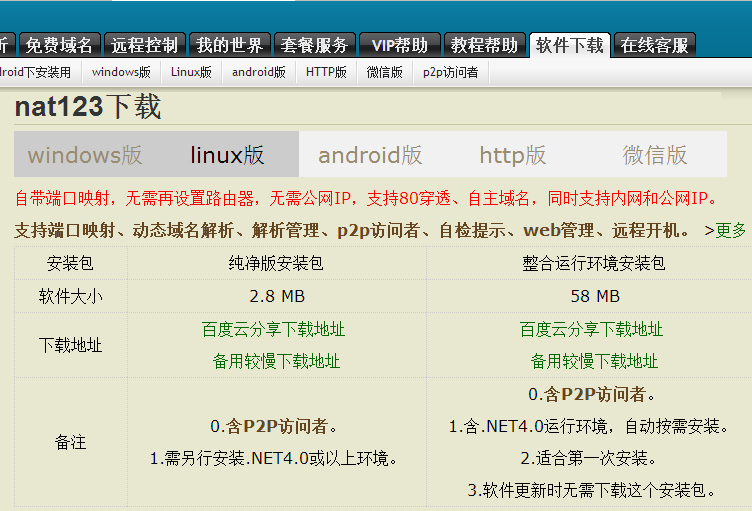Click the 安装包 row label
This screenshot has height=511, width=752.
pos(70,263)
